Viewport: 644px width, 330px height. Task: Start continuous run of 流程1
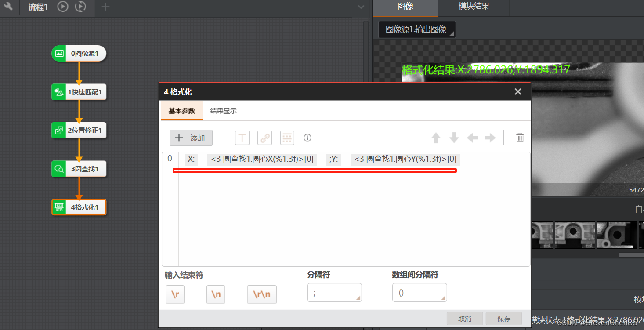point(80,7)
